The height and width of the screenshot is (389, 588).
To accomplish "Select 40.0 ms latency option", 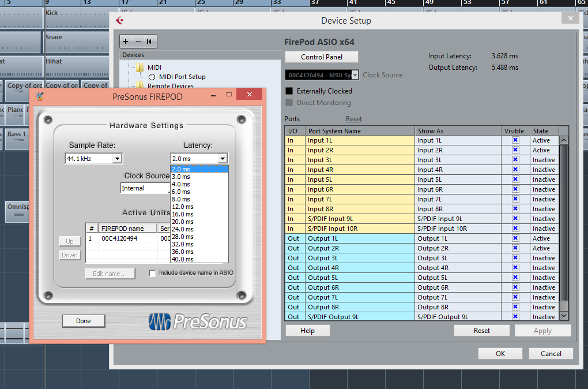I will 199,259.
